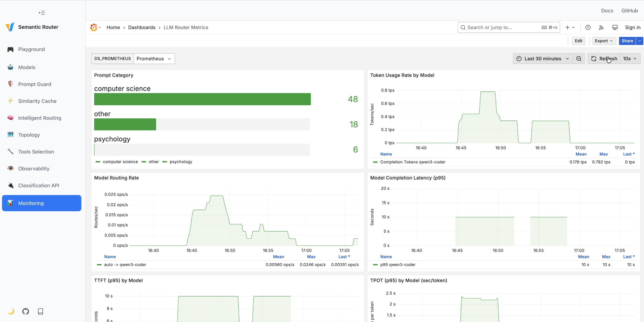Select the Prompt Guard shield icon

(x=10, y=84)
